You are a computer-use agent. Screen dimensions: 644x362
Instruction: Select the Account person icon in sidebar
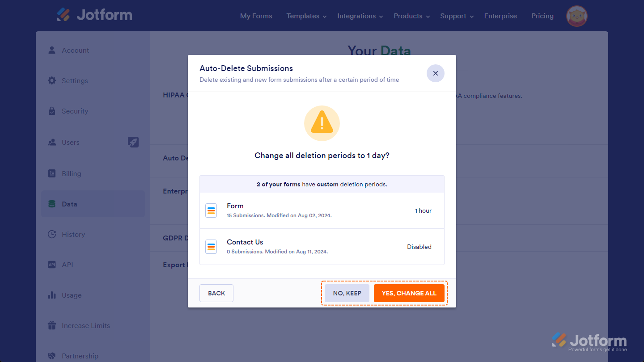click(x=51, y=50)
